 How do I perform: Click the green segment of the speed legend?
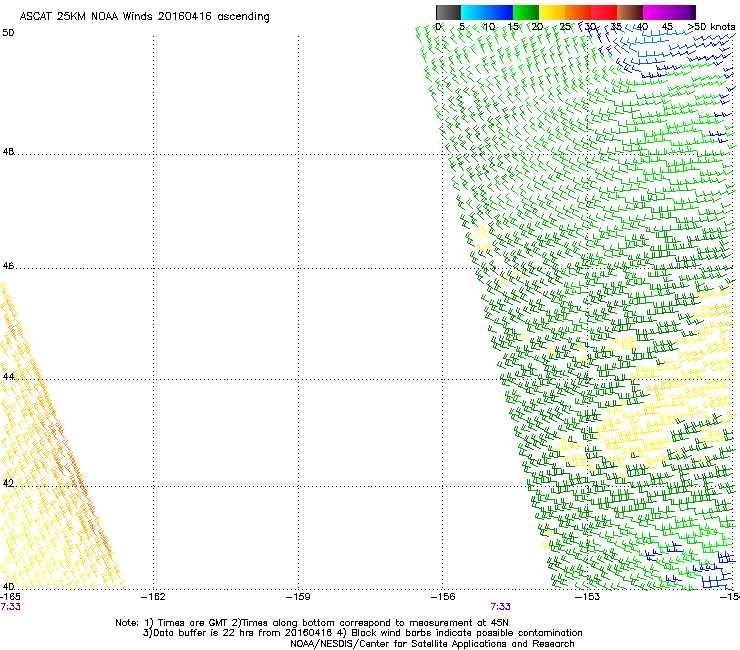(526, 12)
